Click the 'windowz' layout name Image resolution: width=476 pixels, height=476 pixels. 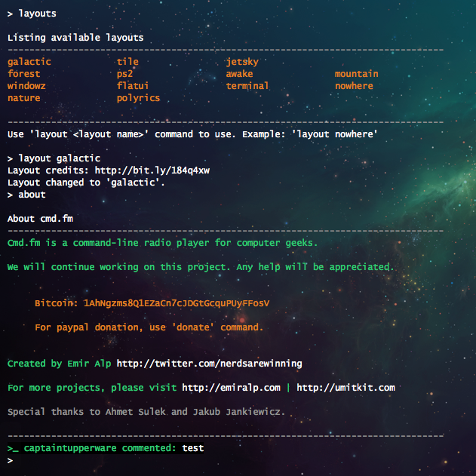[26, 86]
